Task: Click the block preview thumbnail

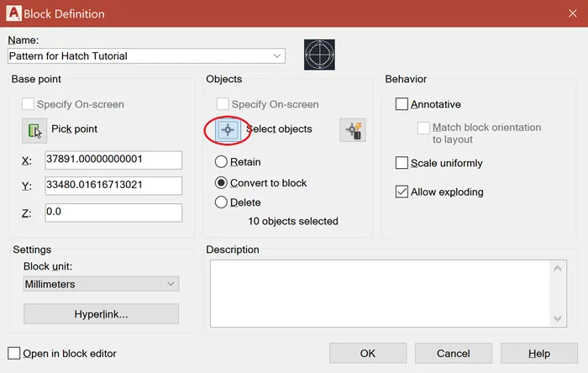Action: tap(319, 55)
